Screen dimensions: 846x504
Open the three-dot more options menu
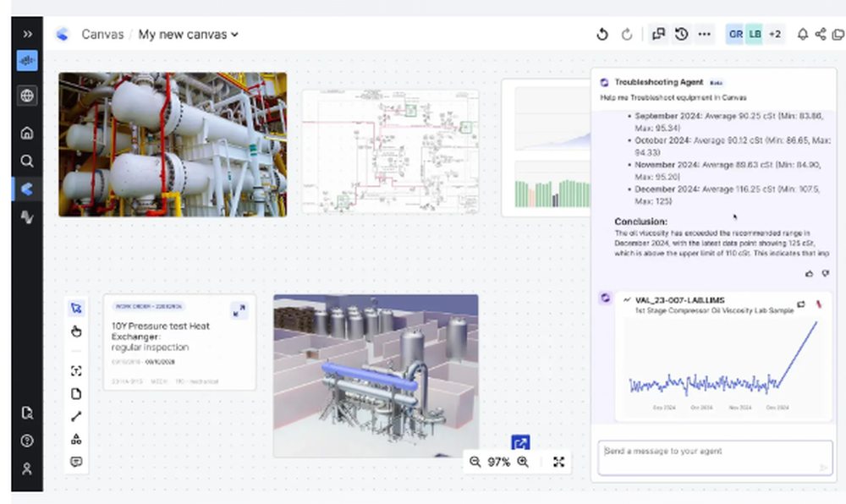tap(704, 34)
